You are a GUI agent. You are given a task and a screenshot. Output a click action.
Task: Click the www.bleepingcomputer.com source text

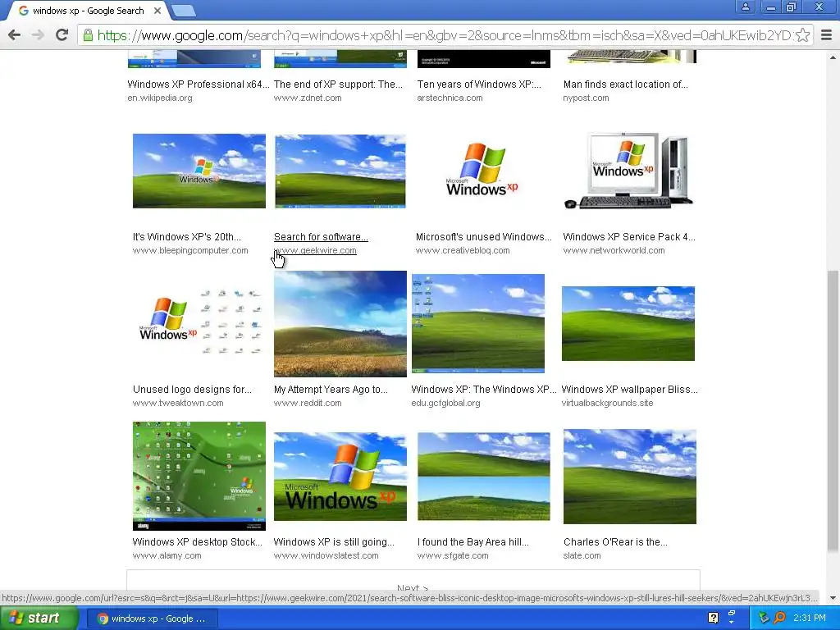(x=190, y=251)
